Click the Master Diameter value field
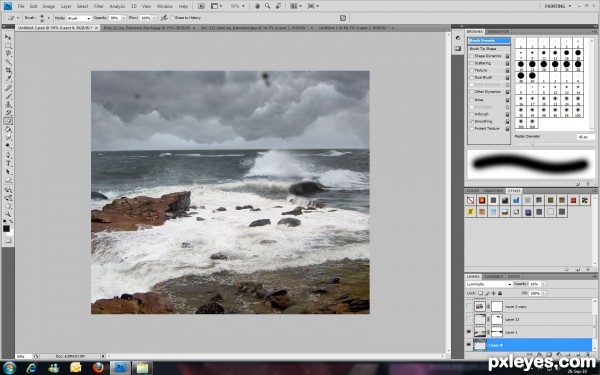The height and width of the screenshot is (375, 600). (585, 137)
